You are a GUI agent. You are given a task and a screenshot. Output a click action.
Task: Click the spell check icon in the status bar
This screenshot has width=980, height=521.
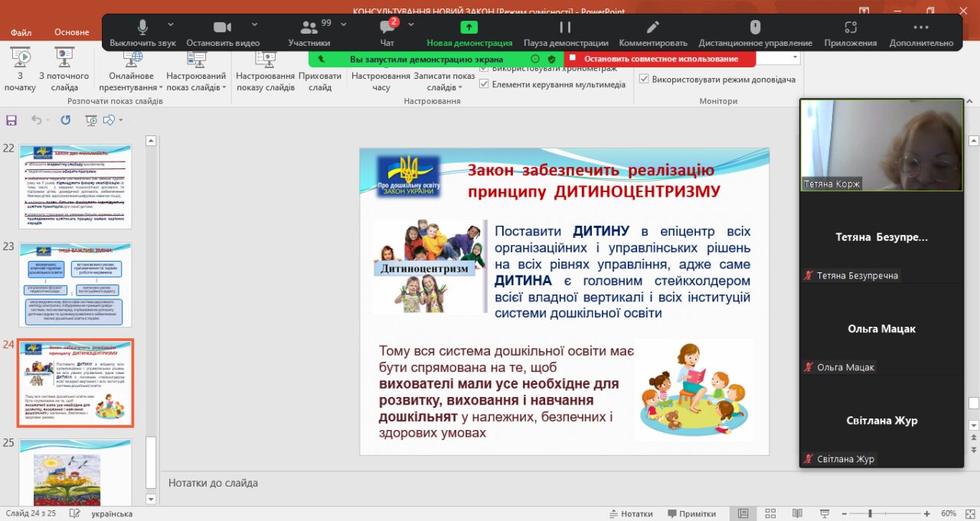point(75,513)
